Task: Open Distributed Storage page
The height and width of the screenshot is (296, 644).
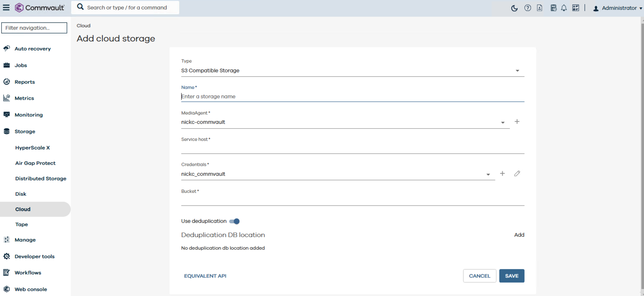Action: [x=41, y=179]
